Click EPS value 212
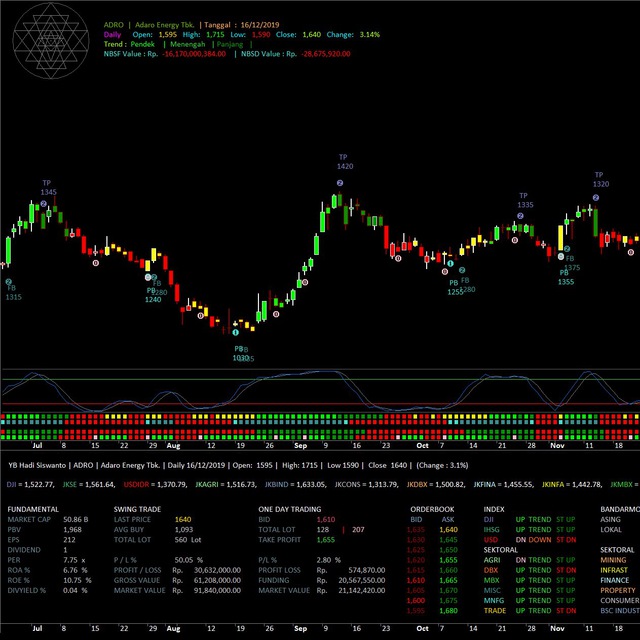Screen dimensions: 640x640 pyautogui.click(x=69, y=540)
